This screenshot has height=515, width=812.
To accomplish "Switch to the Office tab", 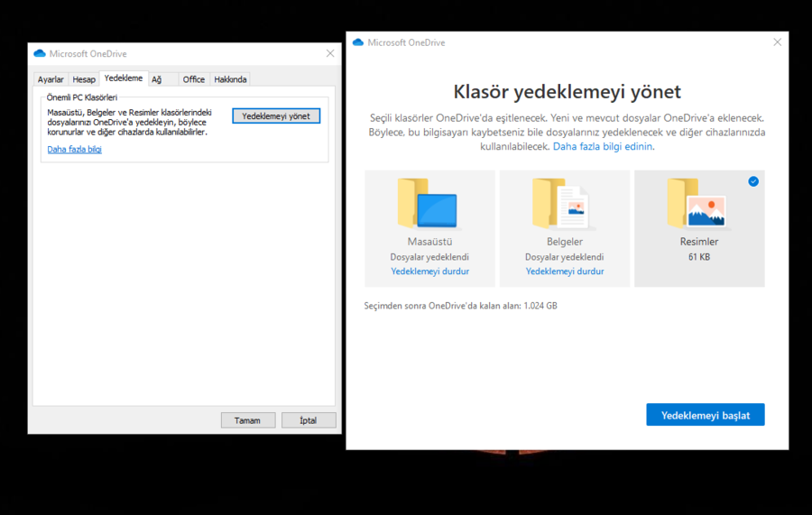I will click(x=194, y=79).
